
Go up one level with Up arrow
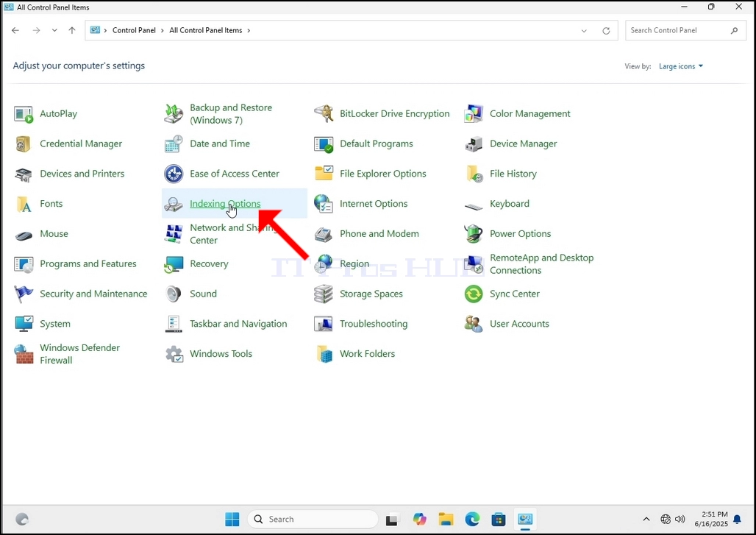tap(72, 30)
